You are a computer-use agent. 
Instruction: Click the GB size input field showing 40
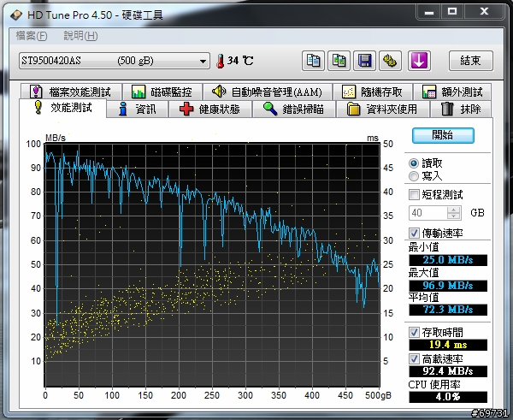[428, 213]
